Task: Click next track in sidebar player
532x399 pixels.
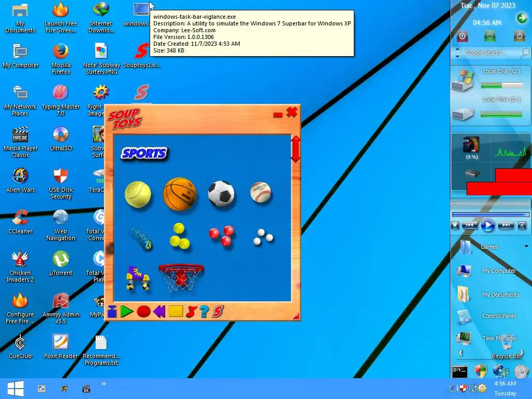Action: pyautogui.click(x=506, y=225)
